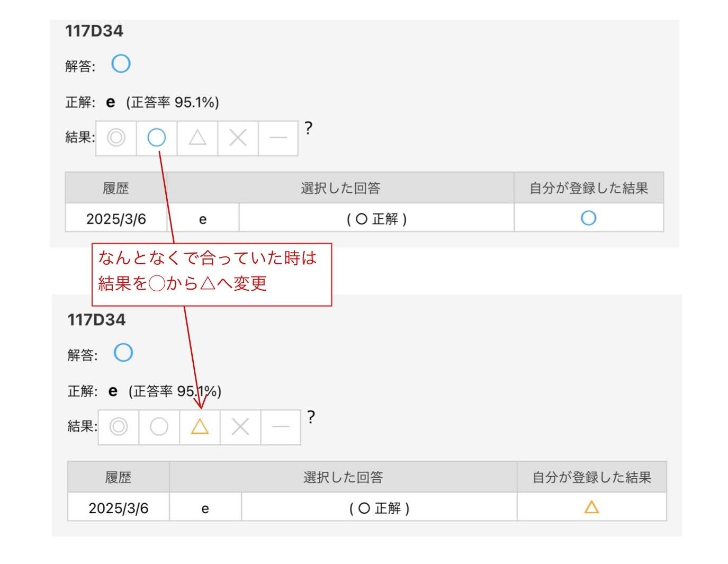Click upper 117D34 question heading
Screen dimensions: 728x564
coord(94,31)
